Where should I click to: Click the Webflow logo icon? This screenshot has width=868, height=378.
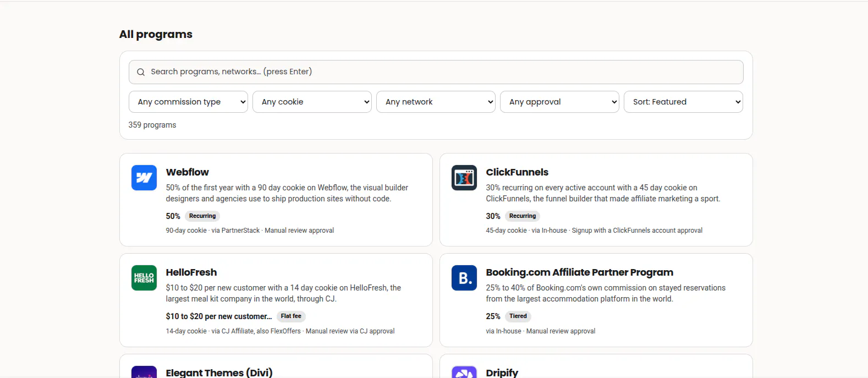point(144,178)
